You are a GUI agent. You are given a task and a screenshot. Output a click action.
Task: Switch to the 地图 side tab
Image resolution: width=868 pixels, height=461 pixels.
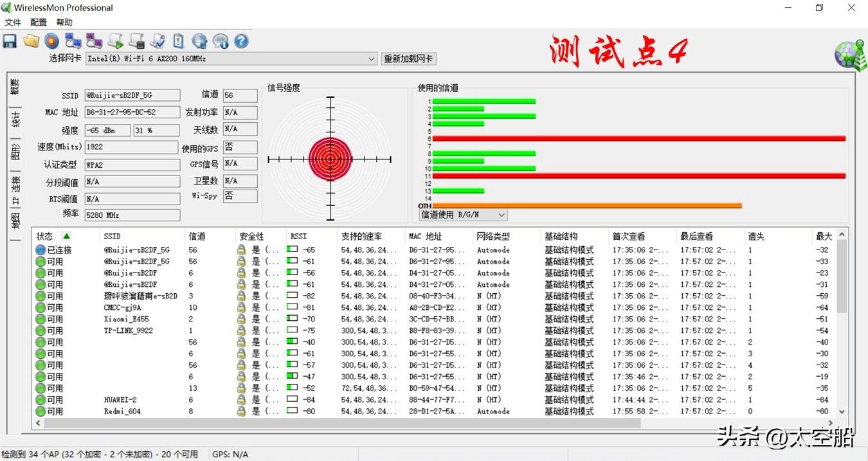point(15,222)
